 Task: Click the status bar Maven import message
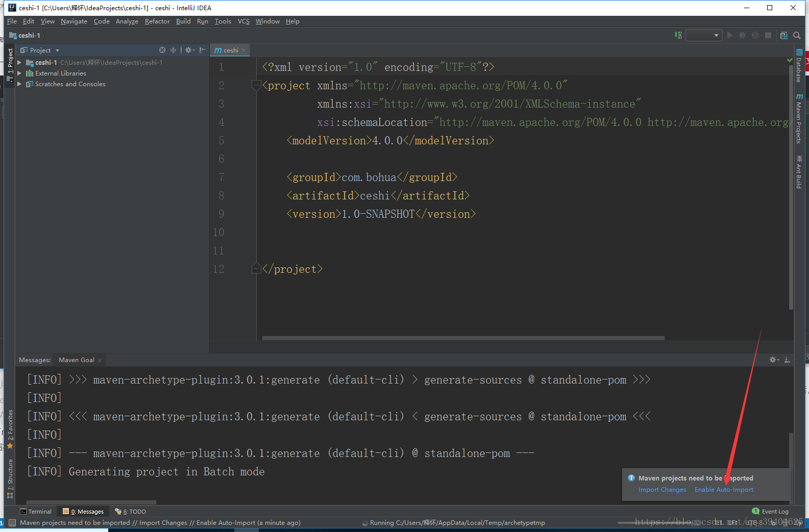[x=160, y=522]
